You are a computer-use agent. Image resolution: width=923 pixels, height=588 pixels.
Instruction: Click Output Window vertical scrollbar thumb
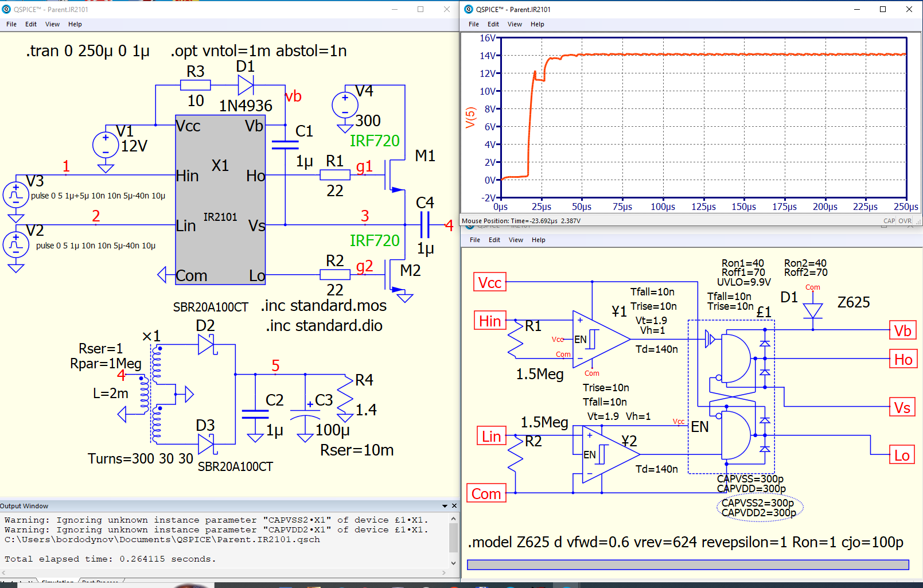coord(453,538)
